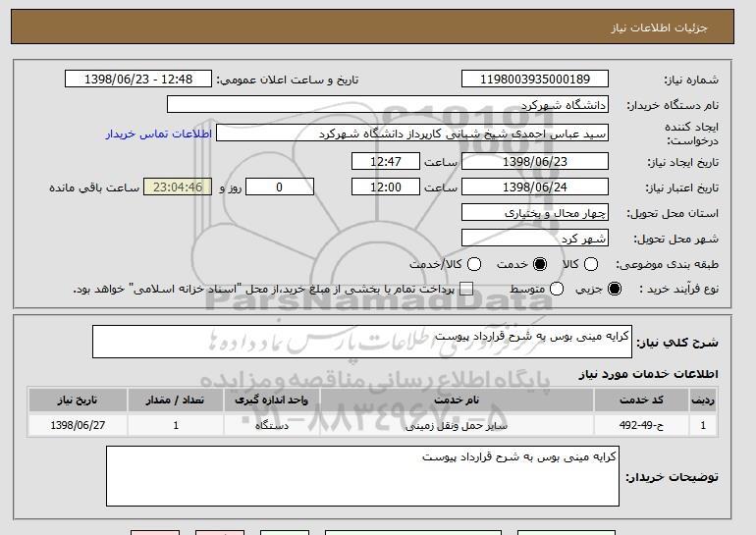Click the unit cell دستگاه

(271, 425)
